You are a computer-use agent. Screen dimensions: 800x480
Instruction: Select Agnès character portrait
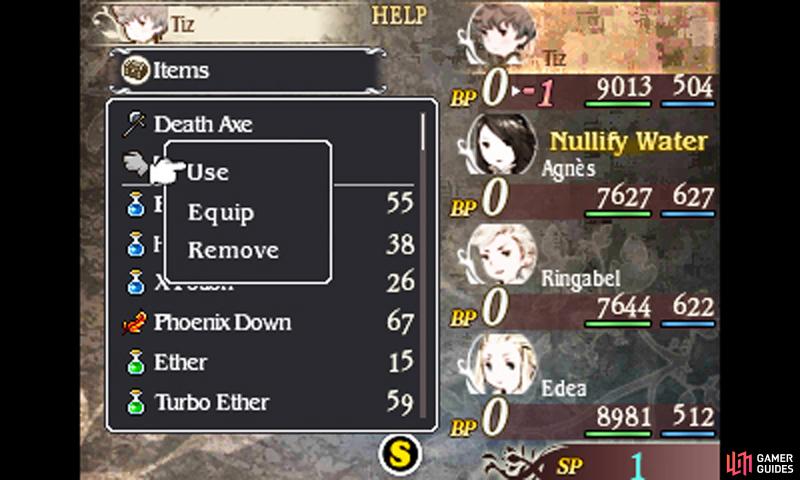tap(502, 144)
